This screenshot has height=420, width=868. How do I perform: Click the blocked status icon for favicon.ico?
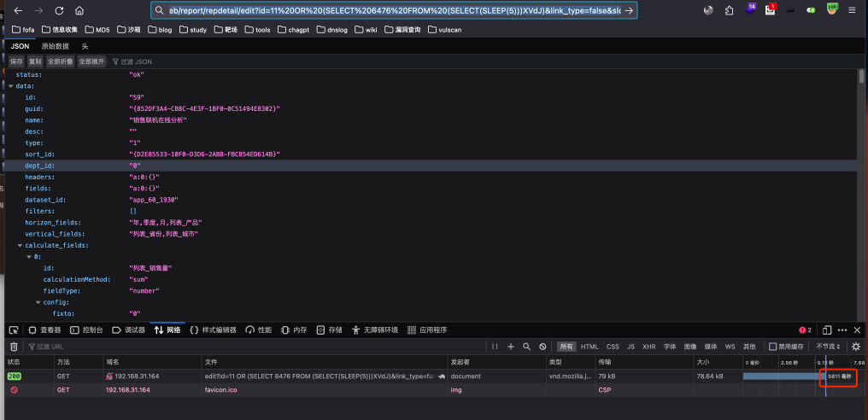14,389
